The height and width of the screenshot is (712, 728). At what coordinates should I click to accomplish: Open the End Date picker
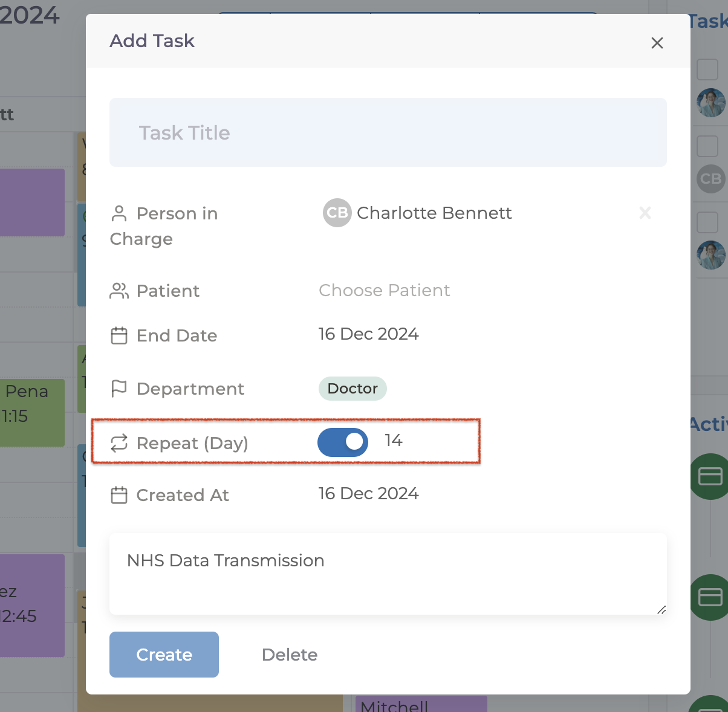(368, 334)
